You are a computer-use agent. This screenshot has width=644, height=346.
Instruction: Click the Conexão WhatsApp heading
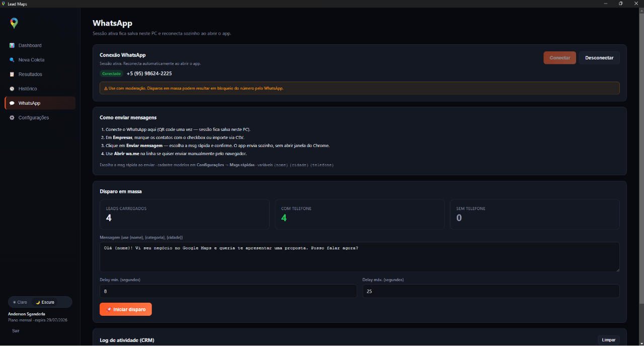(123, 55)
